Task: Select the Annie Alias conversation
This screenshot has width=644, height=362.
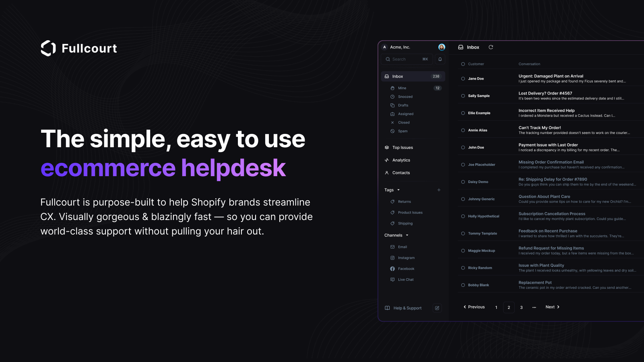Action: [463, 130]
